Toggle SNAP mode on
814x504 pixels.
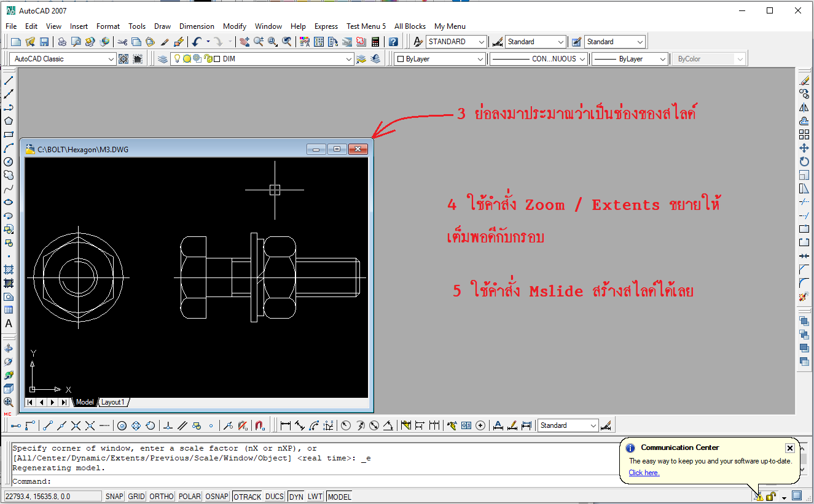coord(114,496)
